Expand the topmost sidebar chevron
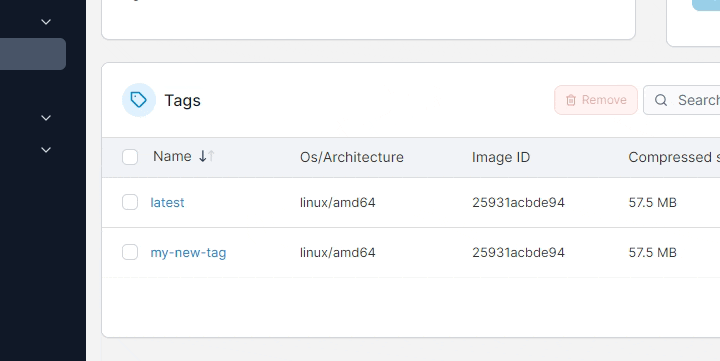 click(46, 22)
